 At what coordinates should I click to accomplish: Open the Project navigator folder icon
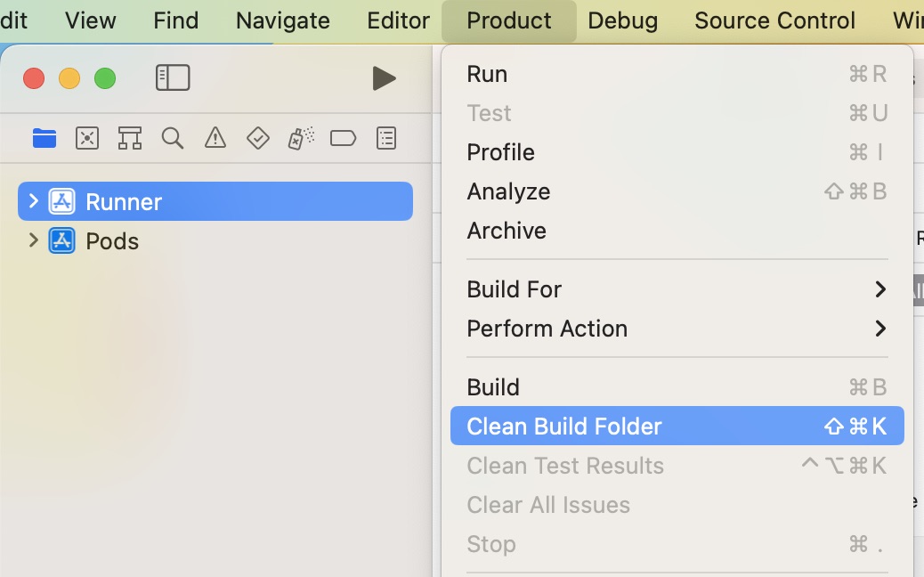point(45,138)
